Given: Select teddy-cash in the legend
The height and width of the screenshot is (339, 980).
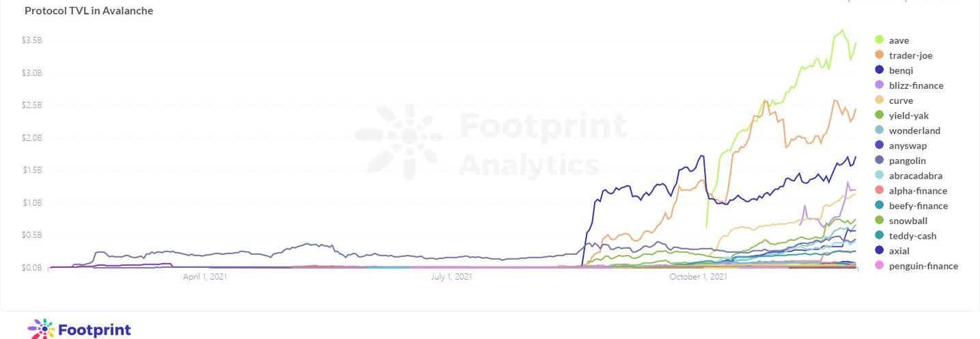Looking at the screenshot, I should (x=912, y=236).
